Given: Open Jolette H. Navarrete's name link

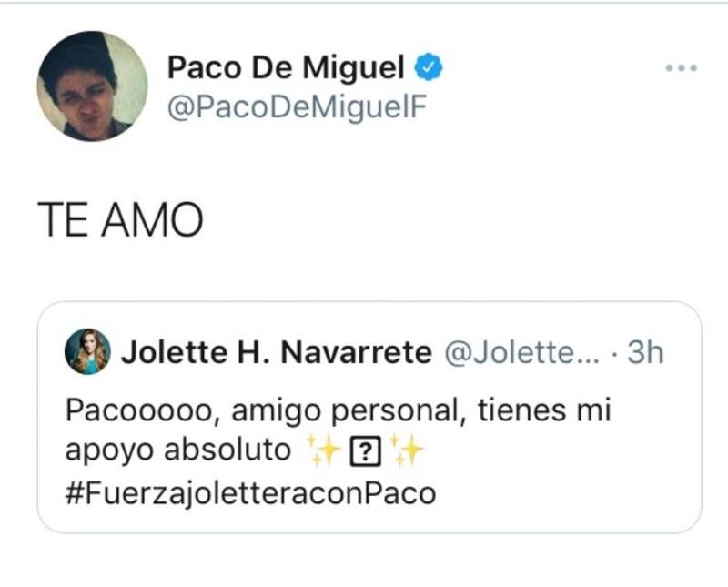Looking at the screenshot, I should tap(277, 352).
